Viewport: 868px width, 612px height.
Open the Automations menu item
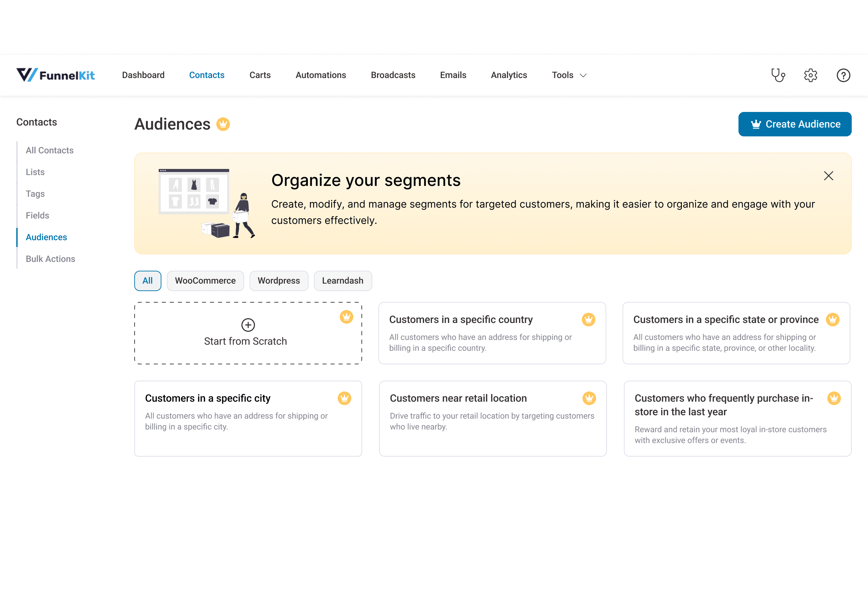click(x=321, y=75)
